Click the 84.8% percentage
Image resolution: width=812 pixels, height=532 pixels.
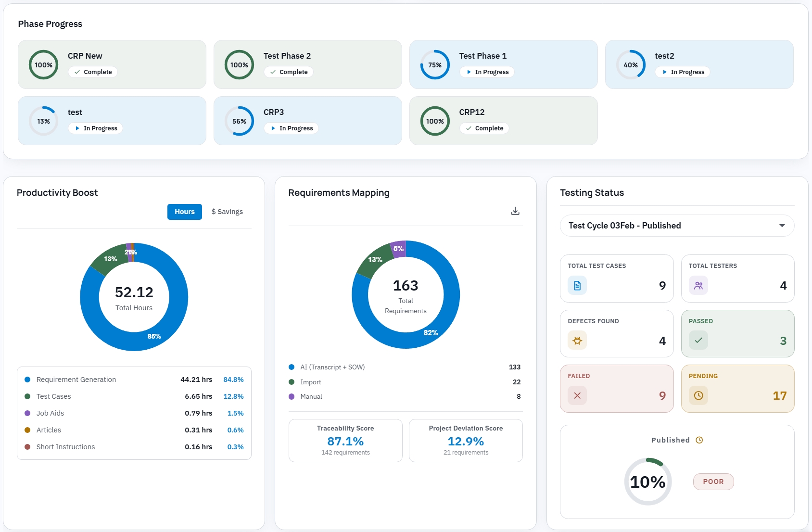234,380
